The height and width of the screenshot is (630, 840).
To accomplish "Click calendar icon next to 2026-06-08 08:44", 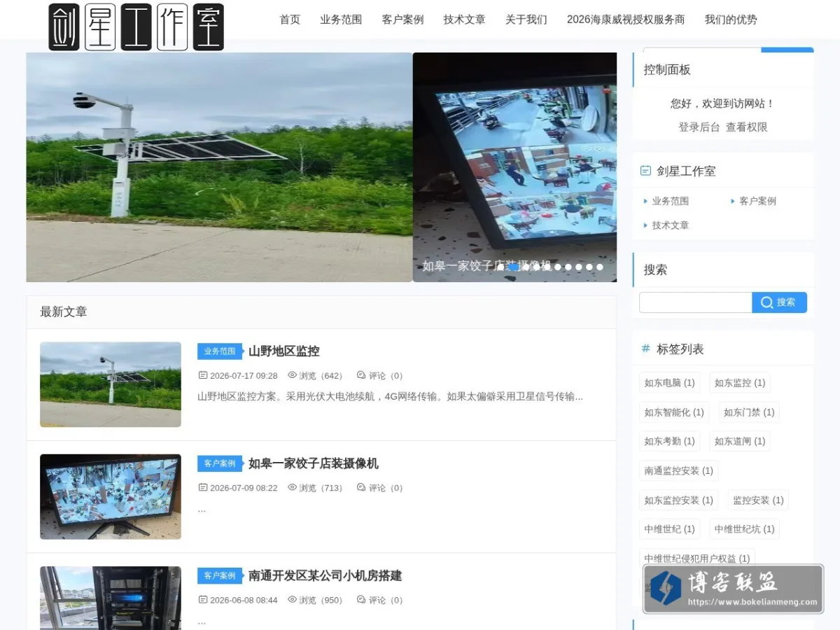I will click(203, 600).
